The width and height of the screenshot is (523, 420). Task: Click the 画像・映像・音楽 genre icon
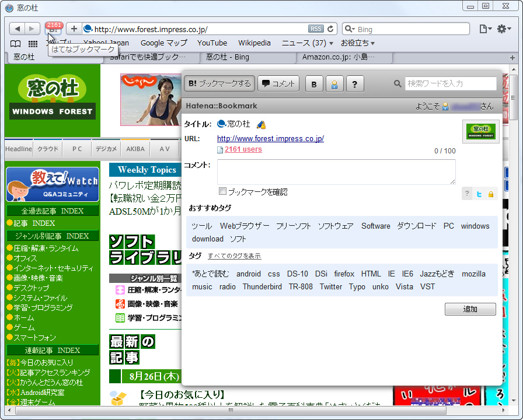pyautogui.click(x=120, y=304)
